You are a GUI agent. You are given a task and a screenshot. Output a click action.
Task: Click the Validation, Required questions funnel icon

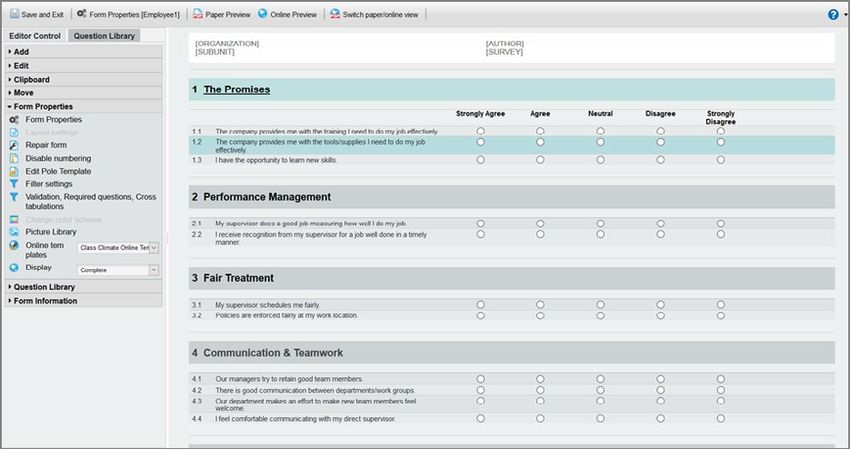14,197
